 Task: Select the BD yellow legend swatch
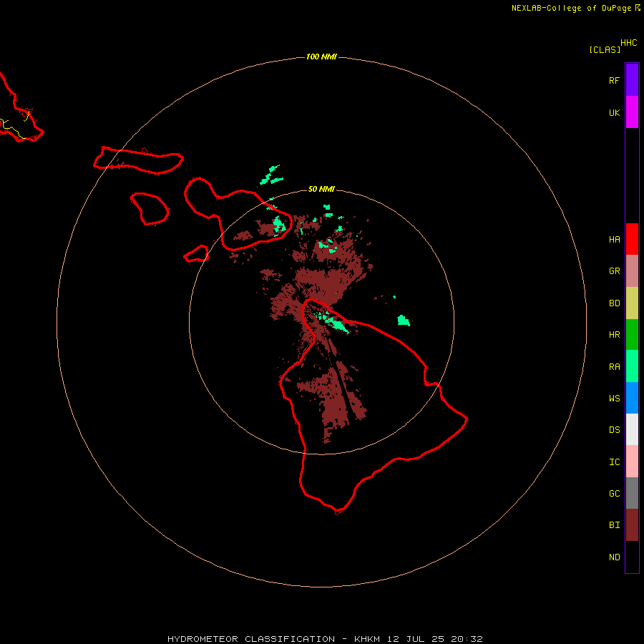632,303
